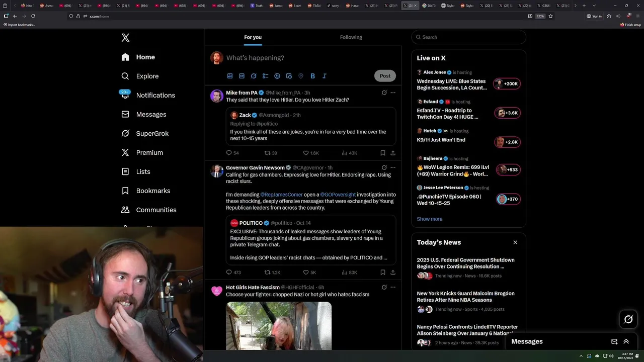Like Mike from PA post

coord(310,153)
